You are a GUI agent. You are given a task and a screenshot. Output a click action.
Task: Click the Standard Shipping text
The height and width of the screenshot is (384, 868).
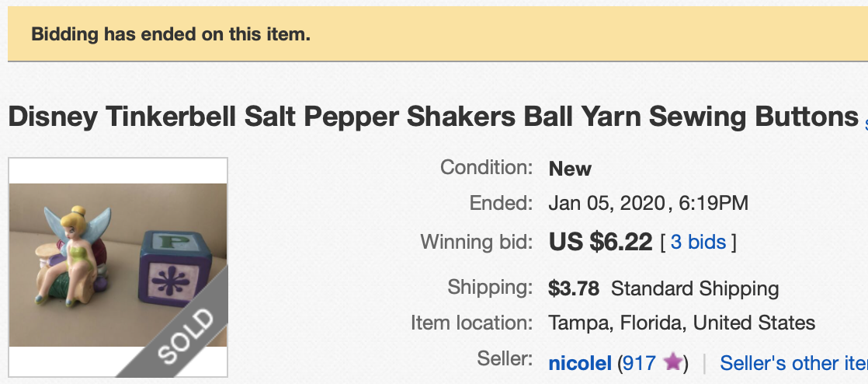(x=695, y=289)
